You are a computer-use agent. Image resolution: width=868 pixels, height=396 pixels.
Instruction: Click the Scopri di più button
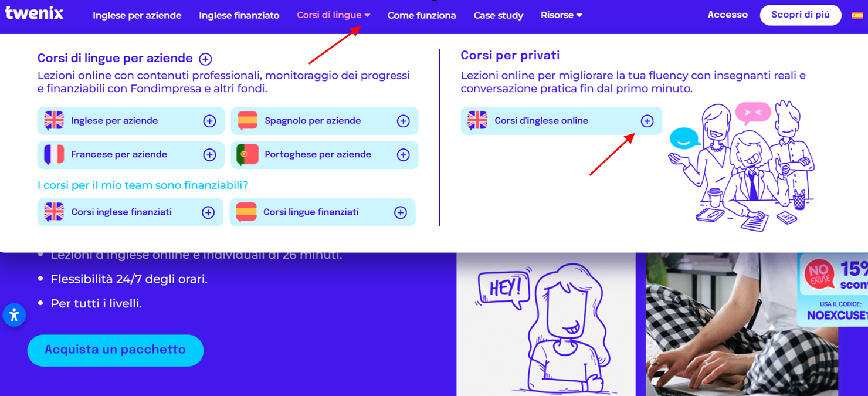[801, 15]
